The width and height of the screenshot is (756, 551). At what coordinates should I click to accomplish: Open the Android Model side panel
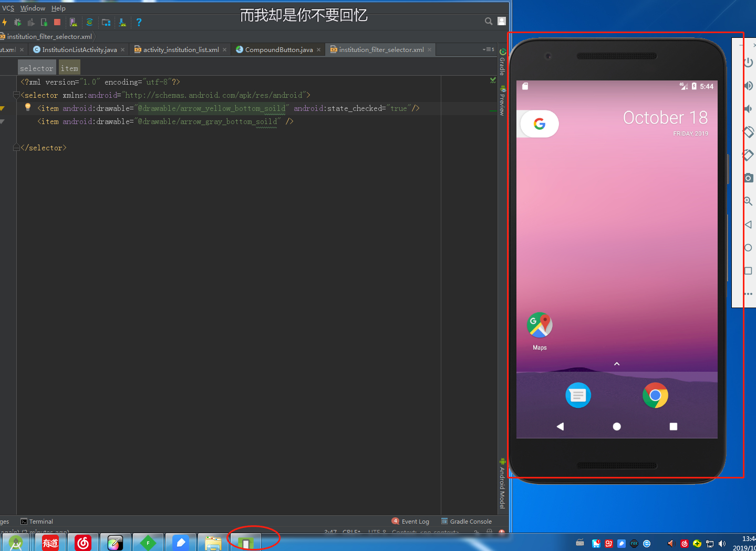pos(503,484)
